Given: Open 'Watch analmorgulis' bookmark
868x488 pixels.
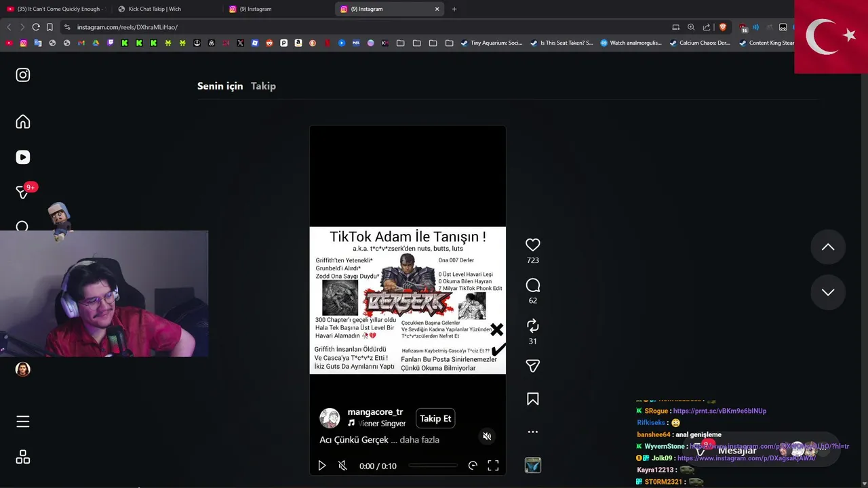Looking at the screenshot, I should [x=631, y=43].
